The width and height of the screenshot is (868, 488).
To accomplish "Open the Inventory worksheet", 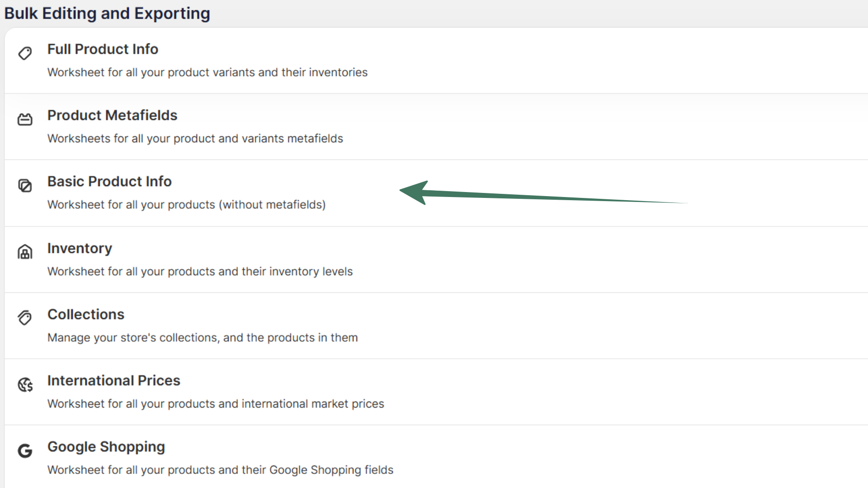I will point(80,248).
